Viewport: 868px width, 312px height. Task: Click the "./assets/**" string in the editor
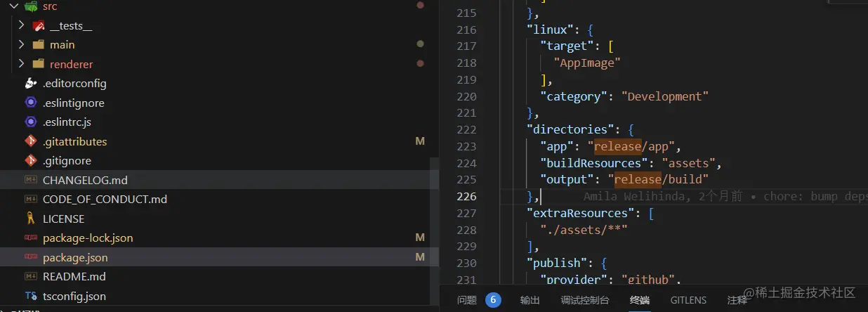tap(584, 230)
